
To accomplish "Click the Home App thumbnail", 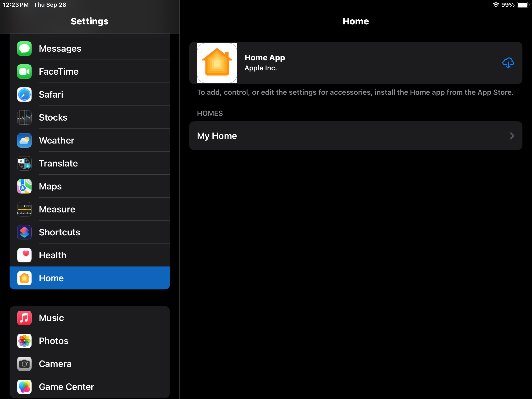I will click(217, 63).
